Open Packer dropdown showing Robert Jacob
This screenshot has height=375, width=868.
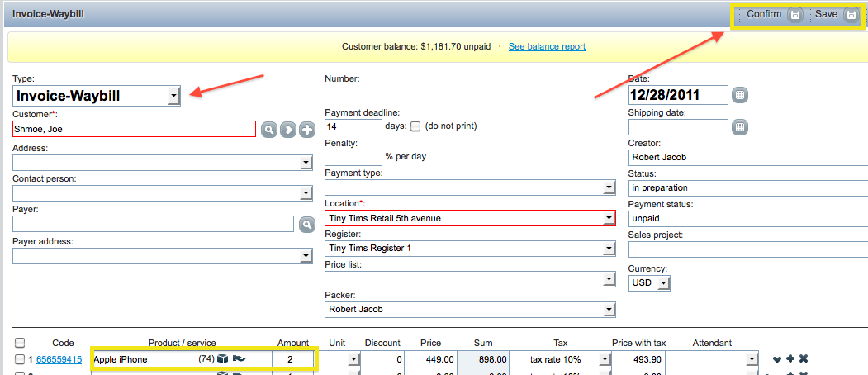pyautogui.click(x=609, y=310)
